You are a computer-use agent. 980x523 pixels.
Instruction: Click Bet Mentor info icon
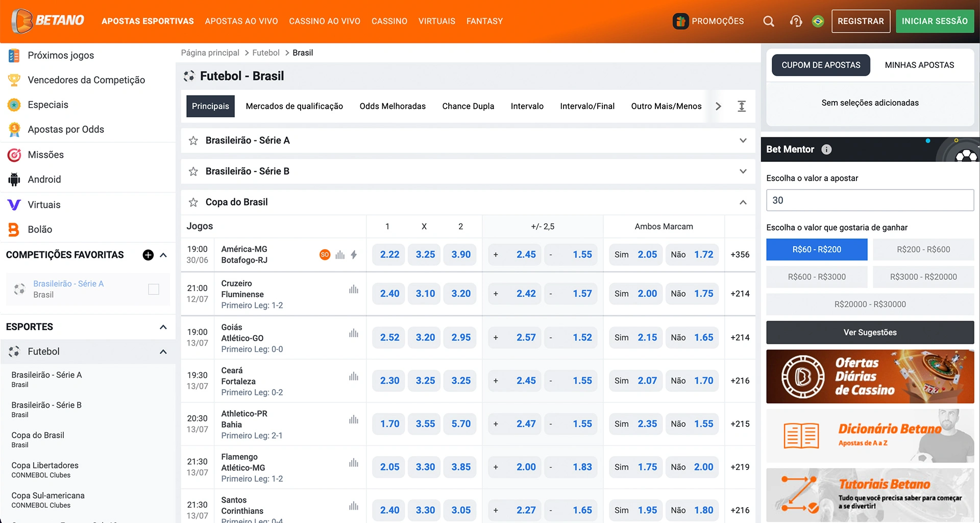[826, 150]
